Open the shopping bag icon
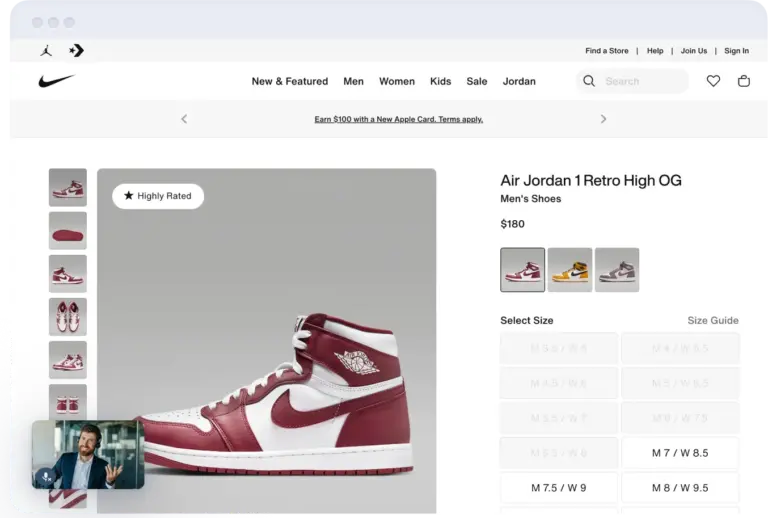This screenshot has width=768, height=518. pyautogui.click(x=744, y=81)
